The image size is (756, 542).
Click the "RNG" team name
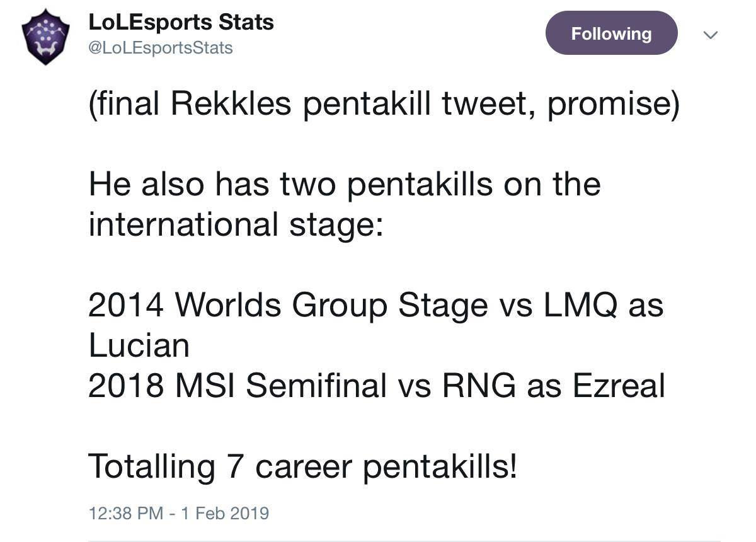(479, 386)
